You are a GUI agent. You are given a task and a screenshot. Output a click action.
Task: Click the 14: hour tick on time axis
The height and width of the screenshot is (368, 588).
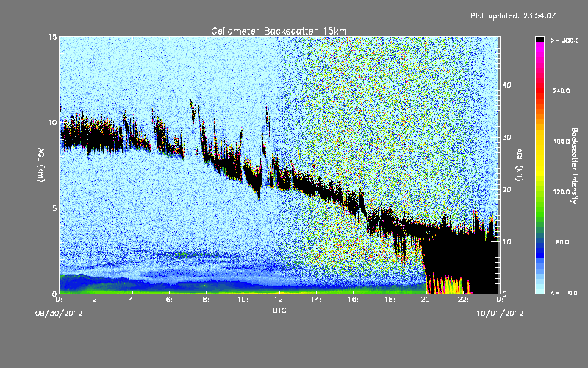click(x=316, y=300)
